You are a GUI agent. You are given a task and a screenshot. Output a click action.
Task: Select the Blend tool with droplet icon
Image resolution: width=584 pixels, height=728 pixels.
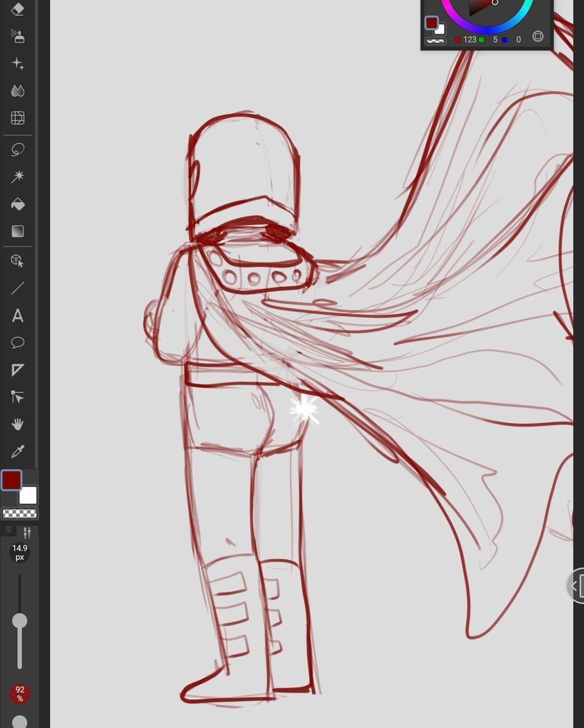tap(18, 91)
